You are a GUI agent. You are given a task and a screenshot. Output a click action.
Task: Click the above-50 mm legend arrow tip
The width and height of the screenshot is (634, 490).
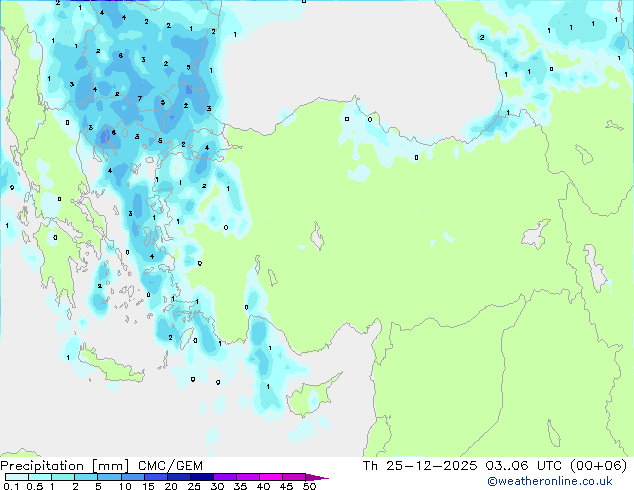coord(317,477)
